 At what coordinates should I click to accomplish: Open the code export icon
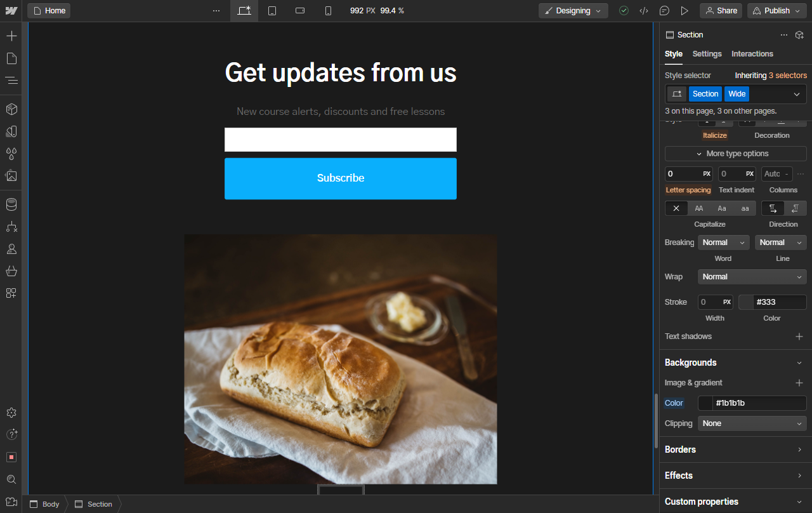pyautogui.click(x=644, y=11)
